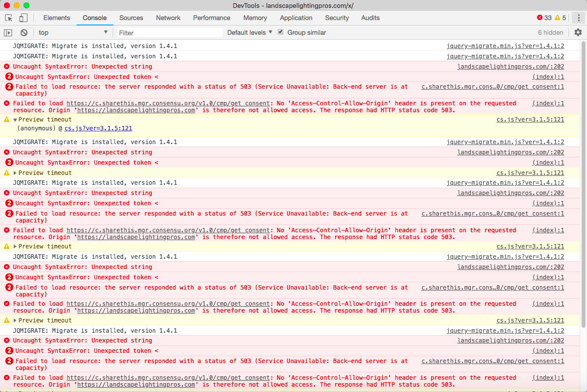
Task: Open the Application tab
Action: (x=296, y=18)
